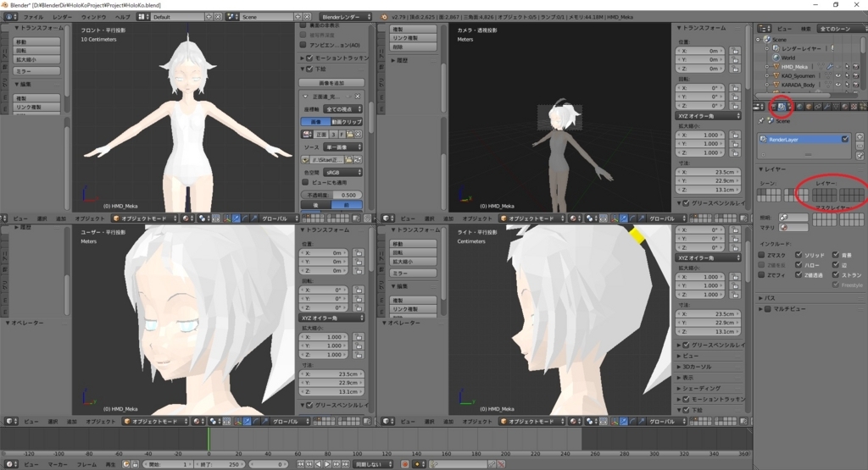Click the red auto-keyframe record button

(404, 464)
